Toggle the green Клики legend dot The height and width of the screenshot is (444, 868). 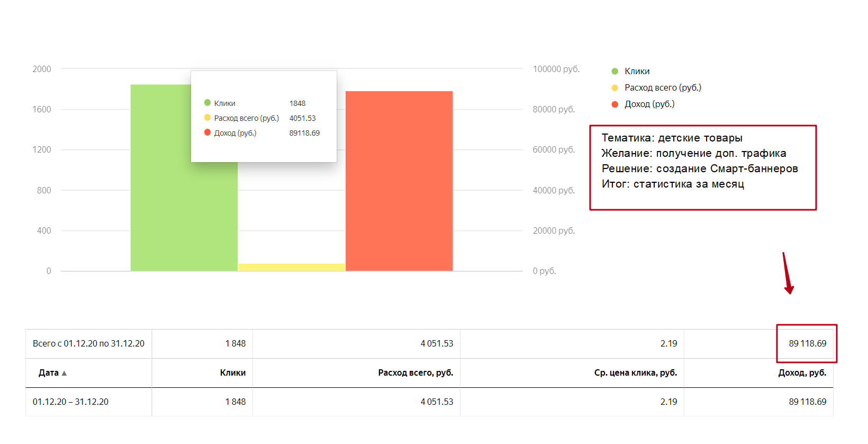point(614,71)
